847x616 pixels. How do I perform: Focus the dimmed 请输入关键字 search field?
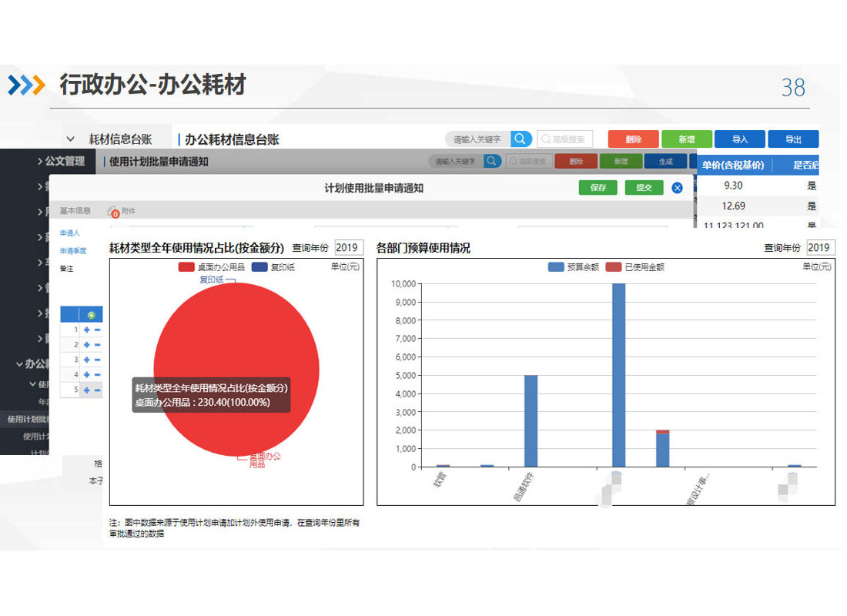click(x=455, y=161)
